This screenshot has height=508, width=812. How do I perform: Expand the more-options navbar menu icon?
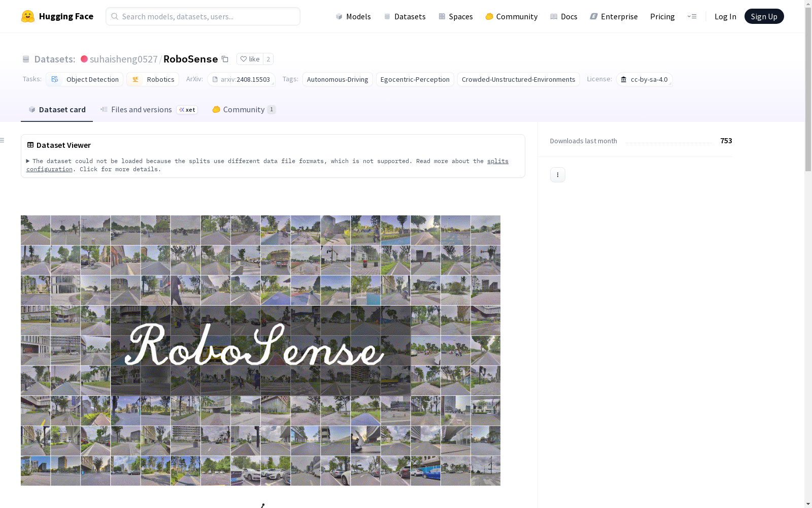692,16
